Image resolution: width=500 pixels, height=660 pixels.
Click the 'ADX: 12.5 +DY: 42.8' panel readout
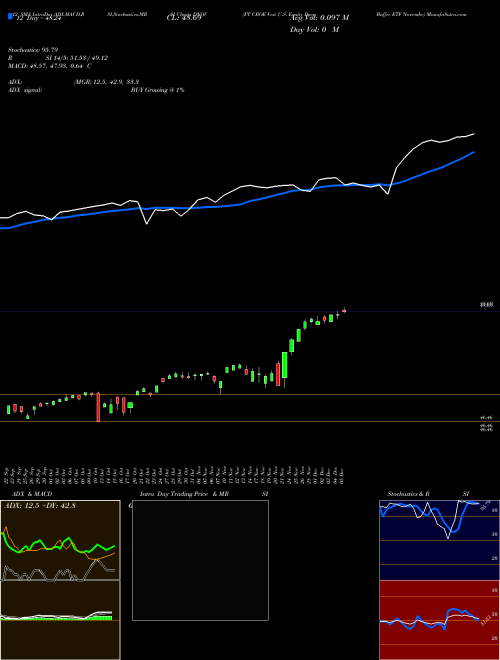40,506
